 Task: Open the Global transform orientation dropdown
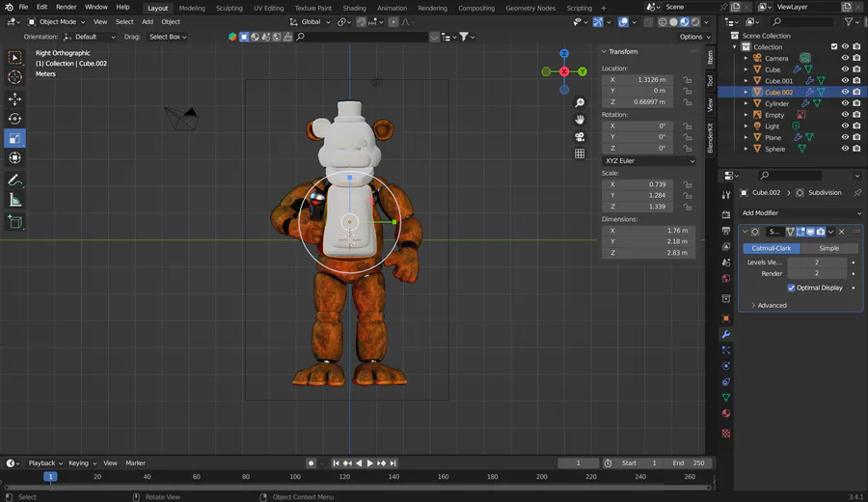tap(310, 22)
